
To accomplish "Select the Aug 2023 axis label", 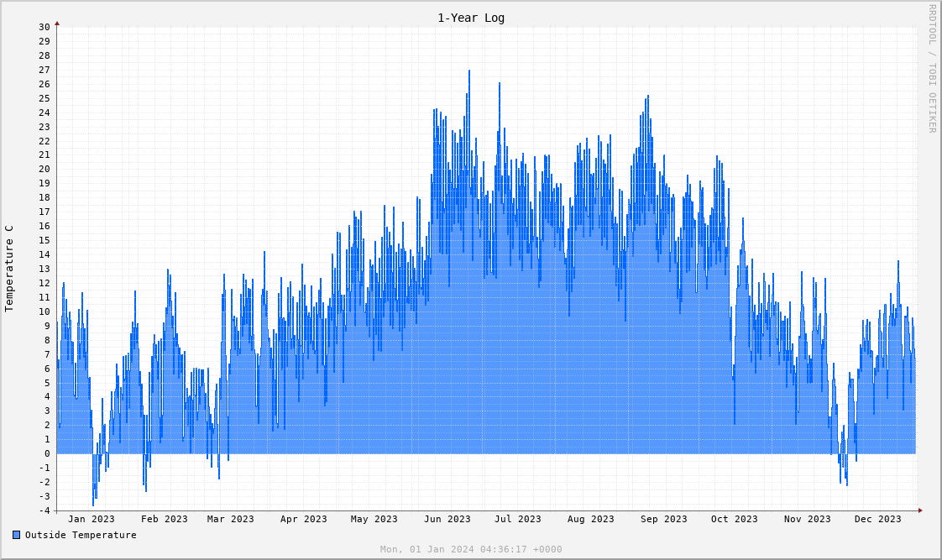I will pos(590,519).
